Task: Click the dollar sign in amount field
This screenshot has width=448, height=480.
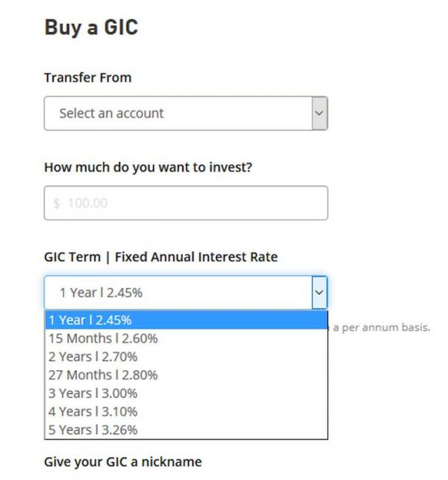Action: (x=57, y=203)
